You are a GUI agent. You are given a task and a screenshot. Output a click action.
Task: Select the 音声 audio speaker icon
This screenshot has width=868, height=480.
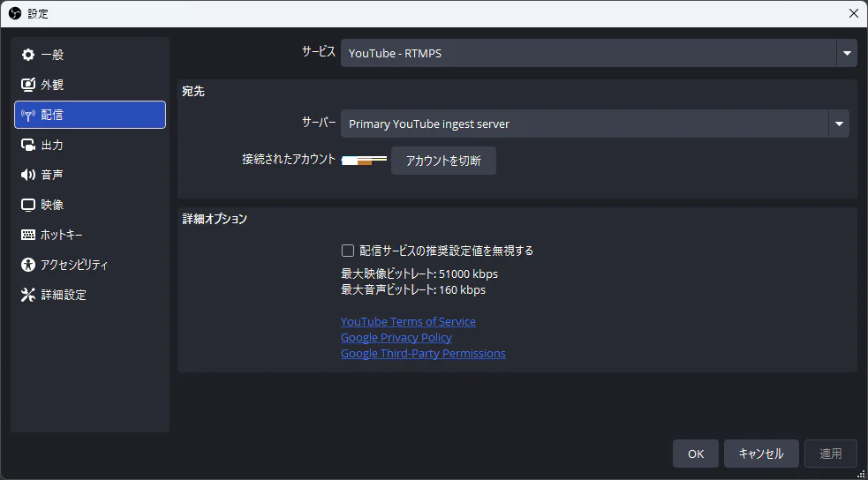(x=28, y=175)
